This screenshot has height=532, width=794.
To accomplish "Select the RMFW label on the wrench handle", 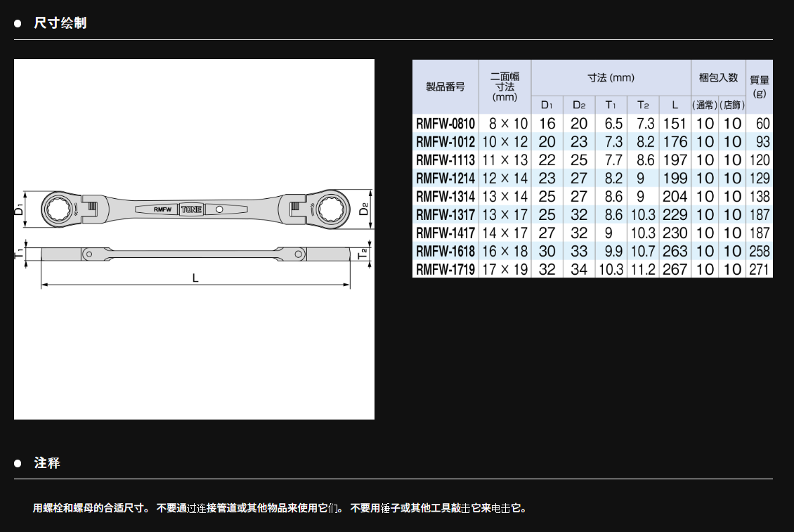I will 163,209.
